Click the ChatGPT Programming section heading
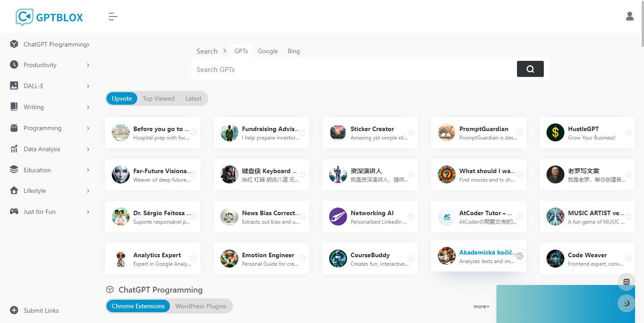This screenshot has height=323, width=644. pyautogui.click(x=161, y=290)
